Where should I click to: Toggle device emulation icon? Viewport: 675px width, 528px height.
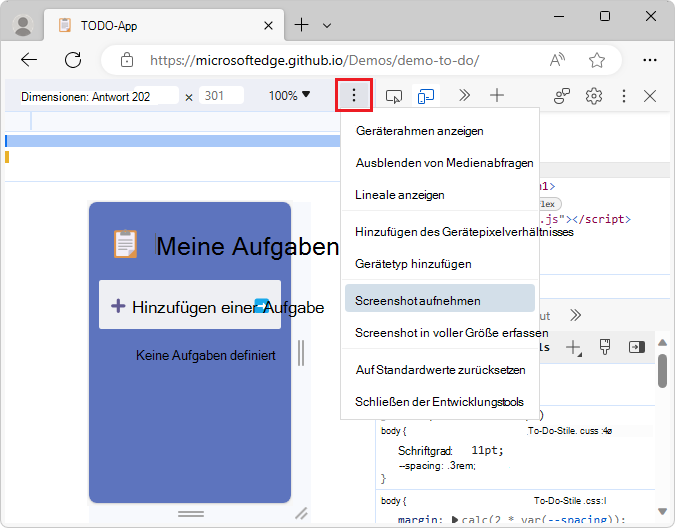point(426,96)
